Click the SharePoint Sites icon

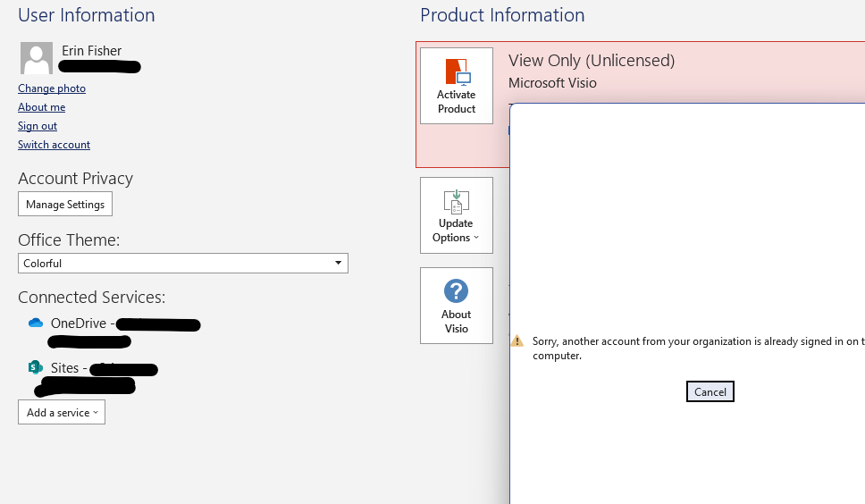[x=36, y=367]
